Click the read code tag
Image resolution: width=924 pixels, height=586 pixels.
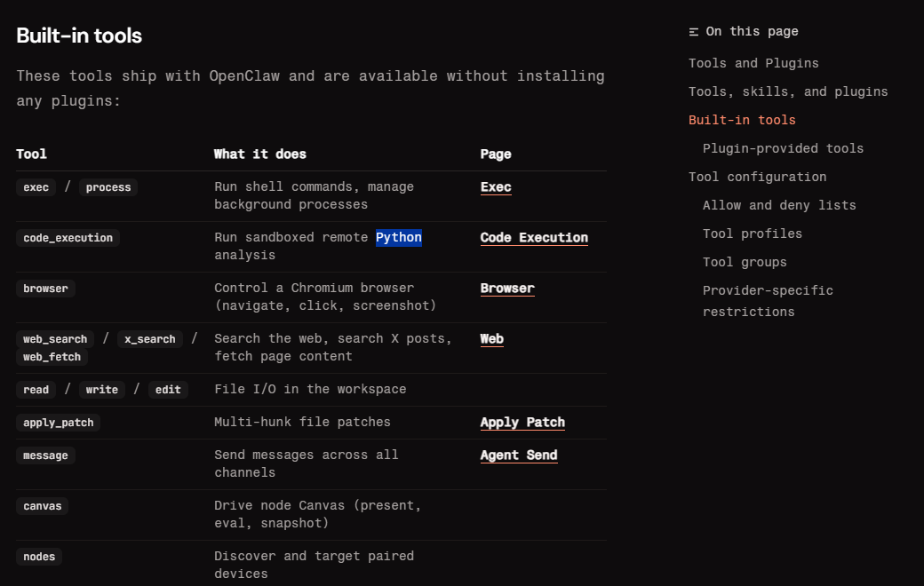pos(36,390)
